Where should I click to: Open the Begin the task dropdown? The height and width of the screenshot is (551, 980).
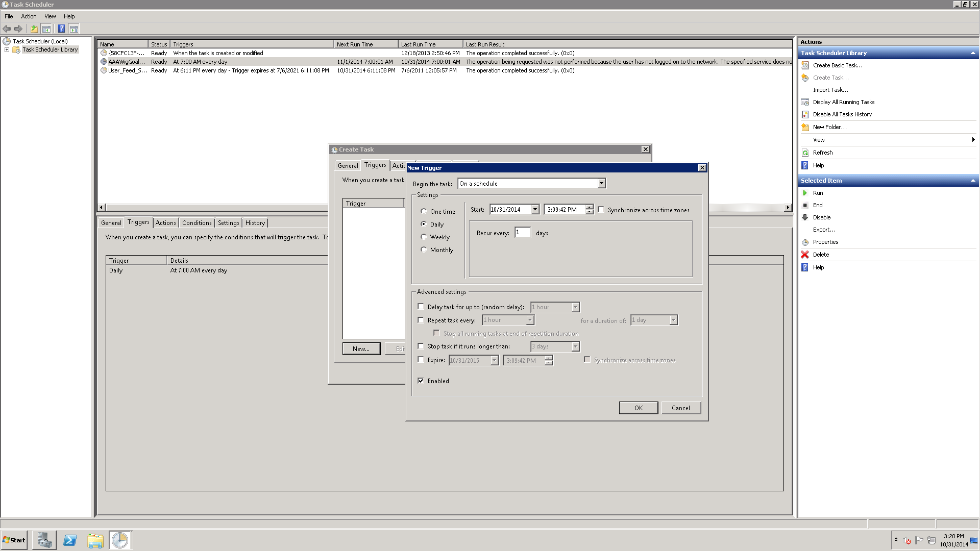pos(601,184)
